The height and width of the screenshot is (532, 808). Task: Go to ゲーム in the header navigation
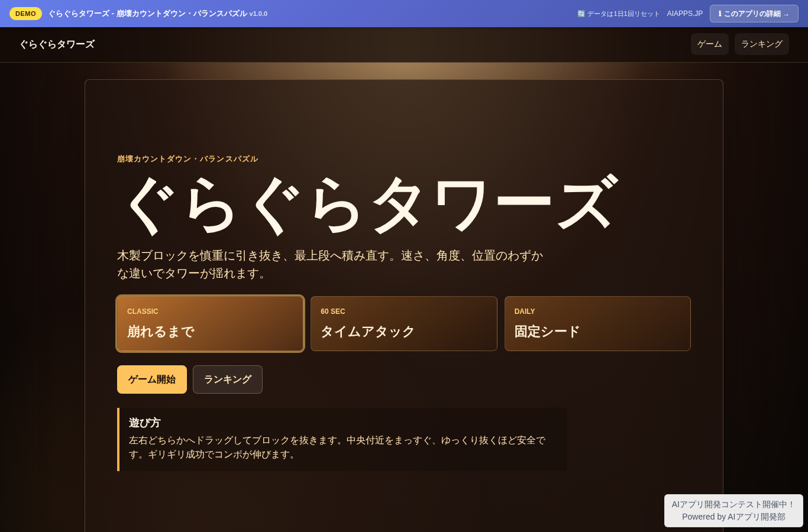pyautogui.click(x=710, y=44)
